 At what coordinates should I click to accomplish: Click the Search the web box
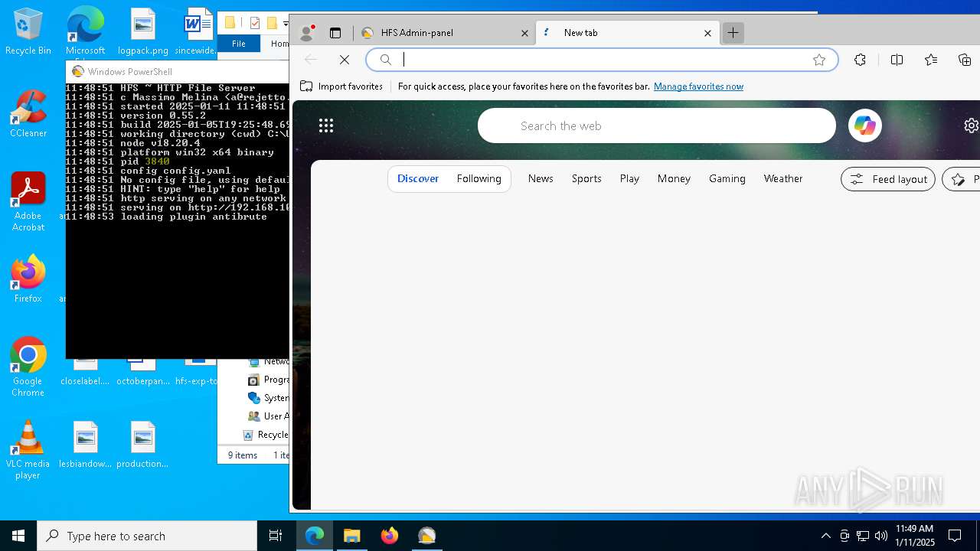[657, 126]
